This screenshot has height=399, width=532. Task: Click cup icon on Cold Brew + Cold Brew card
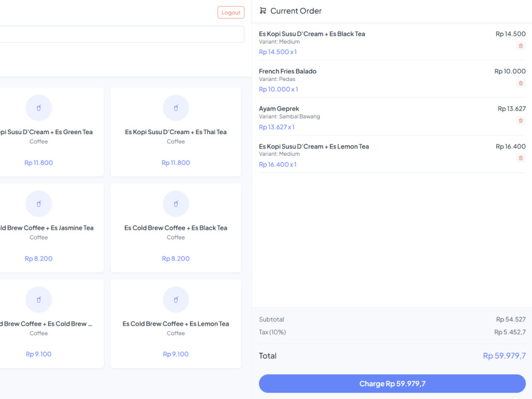tap(39, 300)
